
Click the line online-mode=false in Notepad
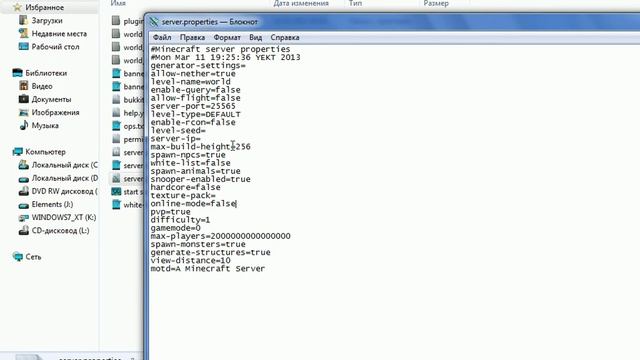click(x=193, y=203)
